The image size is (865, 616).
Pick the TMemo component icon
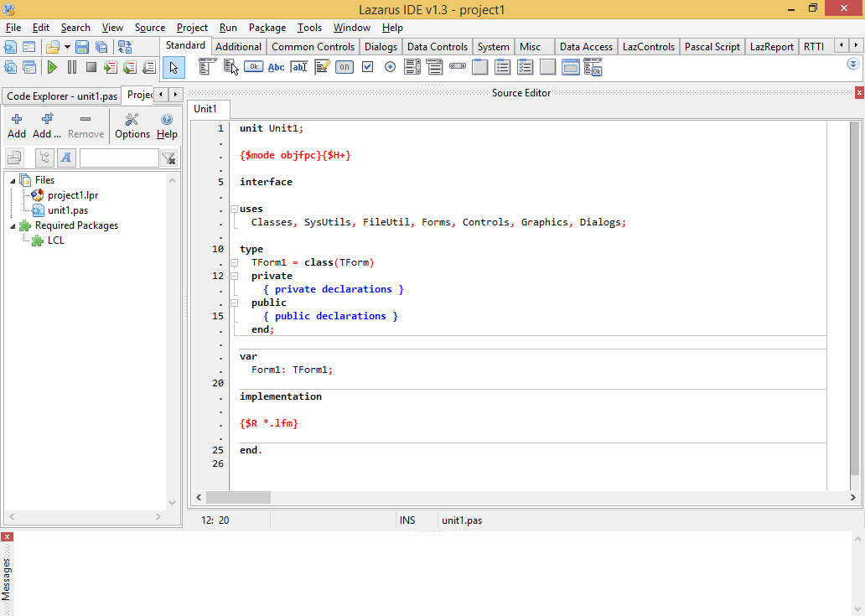[322, 67]
